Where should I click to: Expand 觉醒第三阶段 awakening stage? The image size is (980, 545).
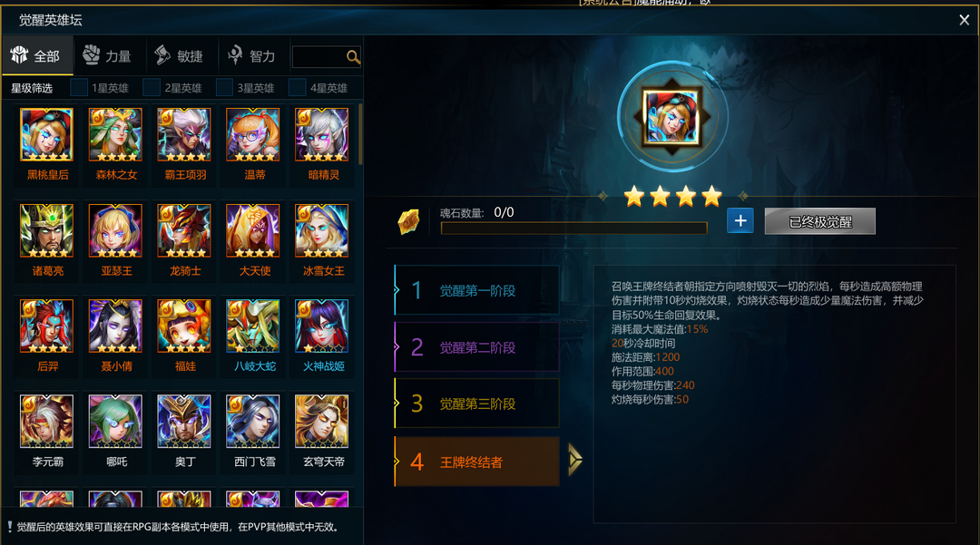click(477, 404)
